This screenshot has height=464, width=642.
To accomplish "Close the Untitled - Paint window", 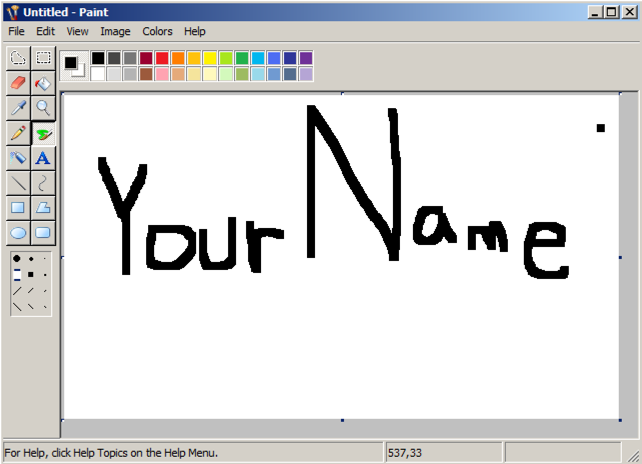I will [630, 12].
